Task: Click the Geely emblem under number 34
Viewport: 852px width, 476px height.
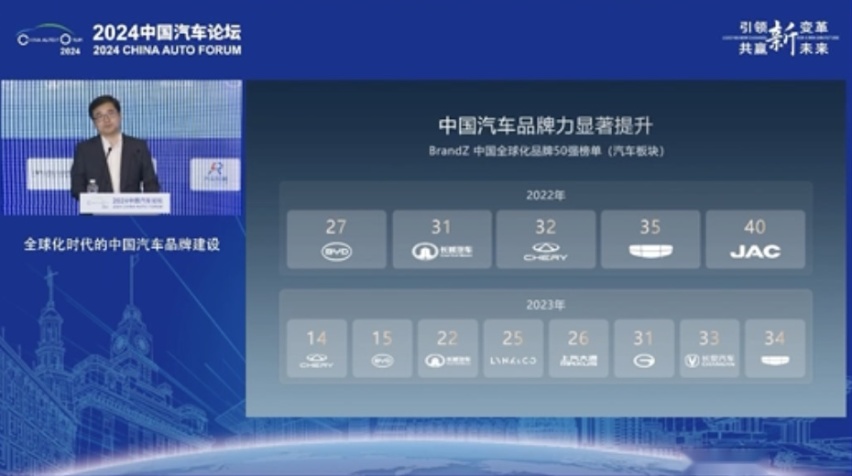Action: (775, 360)
